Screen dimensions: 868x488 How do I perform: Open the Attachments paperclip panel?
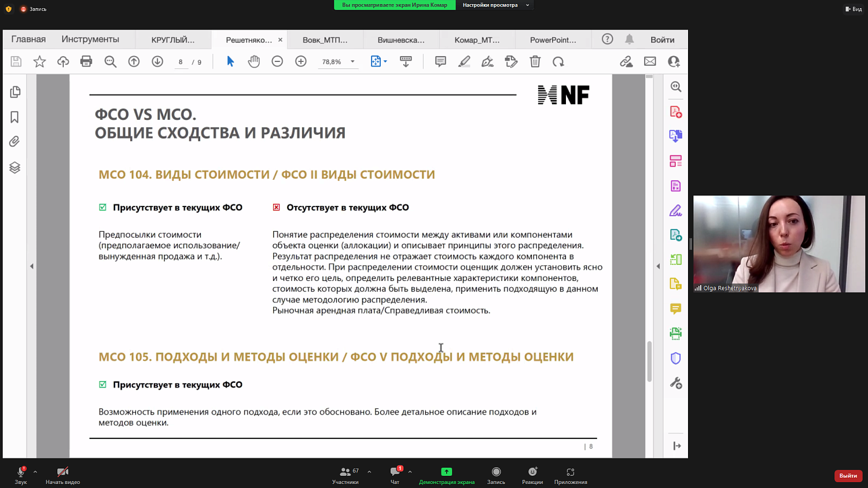click(x=14, y=141)
